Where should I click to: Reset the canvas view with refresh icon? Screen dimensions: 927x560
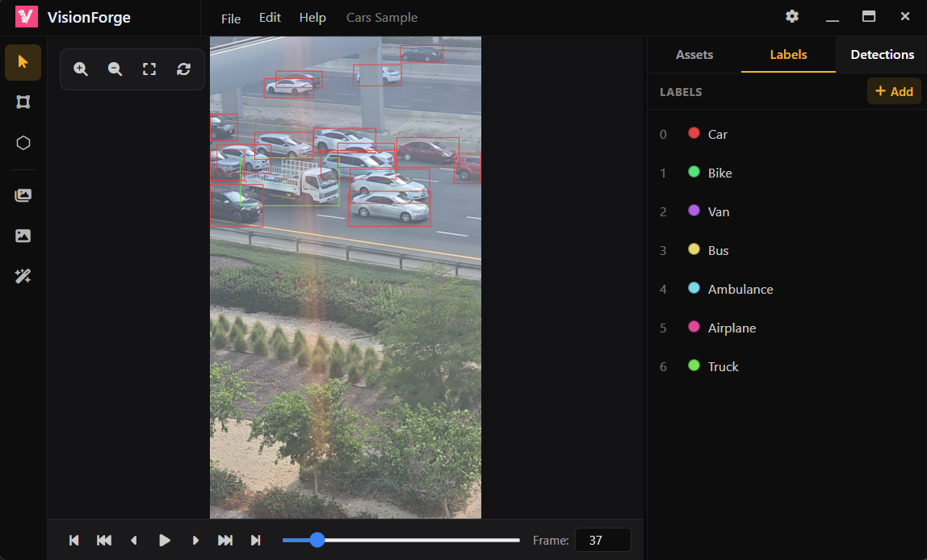click(x=184, y=69)
